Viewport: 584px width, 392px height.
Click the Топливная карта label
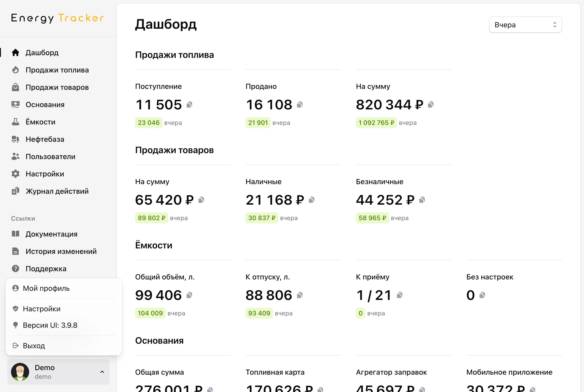point(275,372)
